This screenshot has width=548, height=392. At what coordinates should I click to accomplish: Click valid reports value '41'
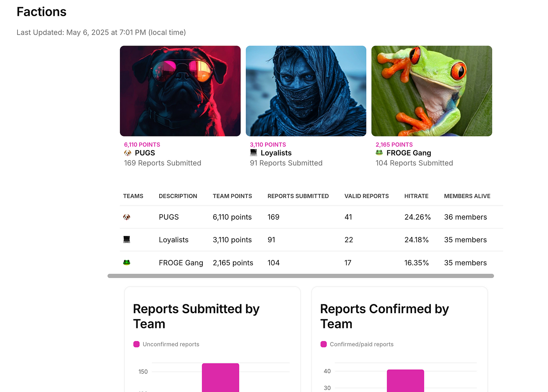tap(348, 217)
